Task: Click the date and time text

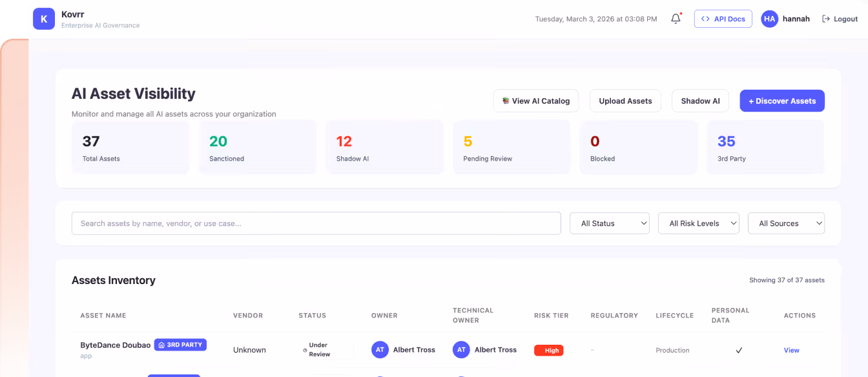Action: click(x=596, y=19)
